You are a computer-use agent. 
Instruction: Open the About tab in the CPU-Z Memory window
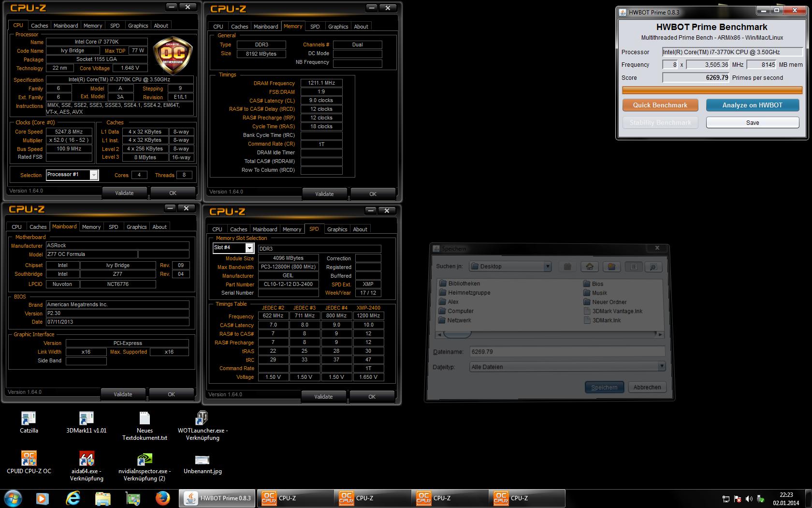click(361, 27)
